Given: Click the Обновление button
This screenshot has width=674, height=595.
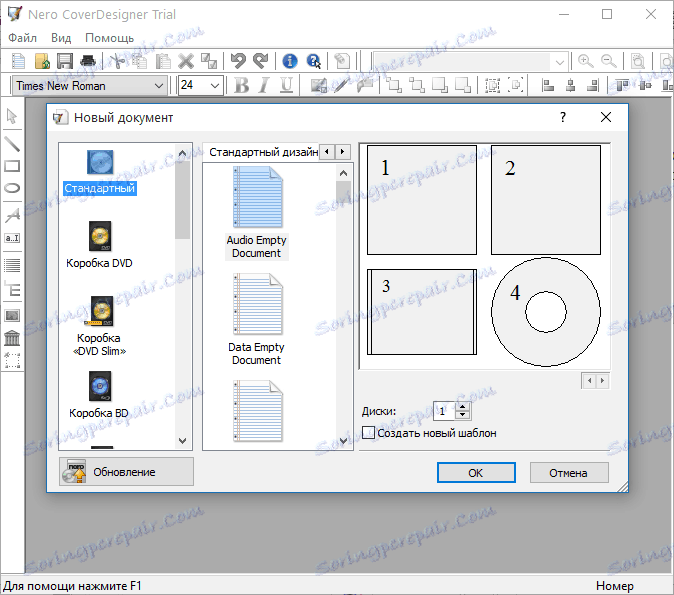Looking at the screenshot, I should tap(126, 472).
